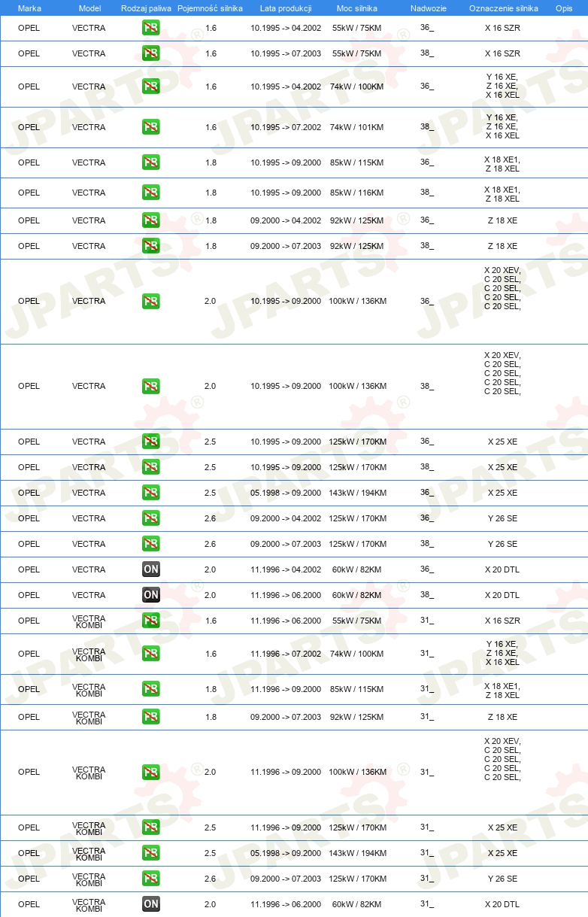This screenshot has width=588, height=917.
Task: Click the Marka column header
Action: pyautogui.click(x=29, y=8)
